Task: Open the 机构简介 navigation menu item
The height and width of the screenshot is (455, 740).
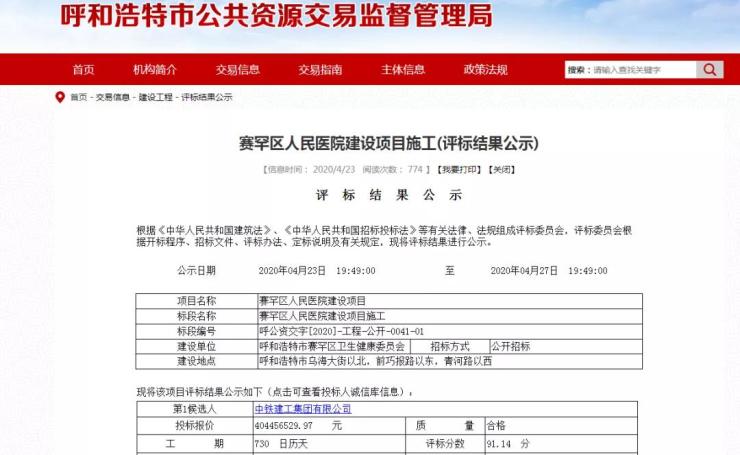Action: (155, 70)
